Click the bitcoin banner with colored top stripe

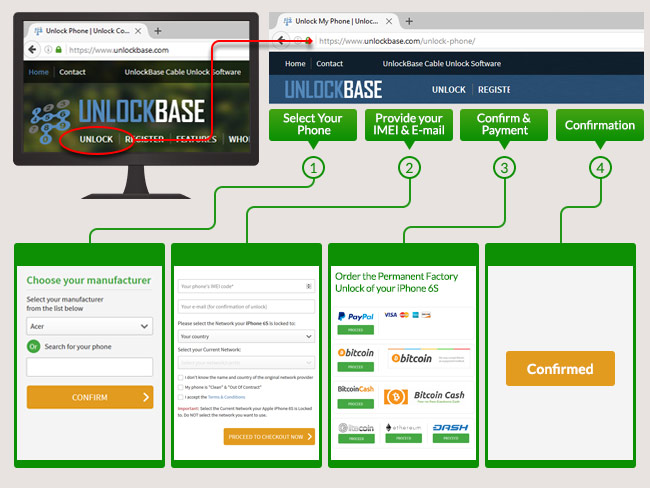coord(430,358)
